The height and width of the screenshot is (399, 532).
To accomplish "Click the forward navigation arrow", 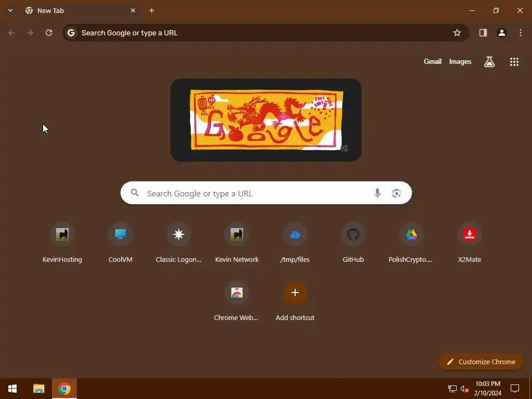I will click(x=30, y=33).
